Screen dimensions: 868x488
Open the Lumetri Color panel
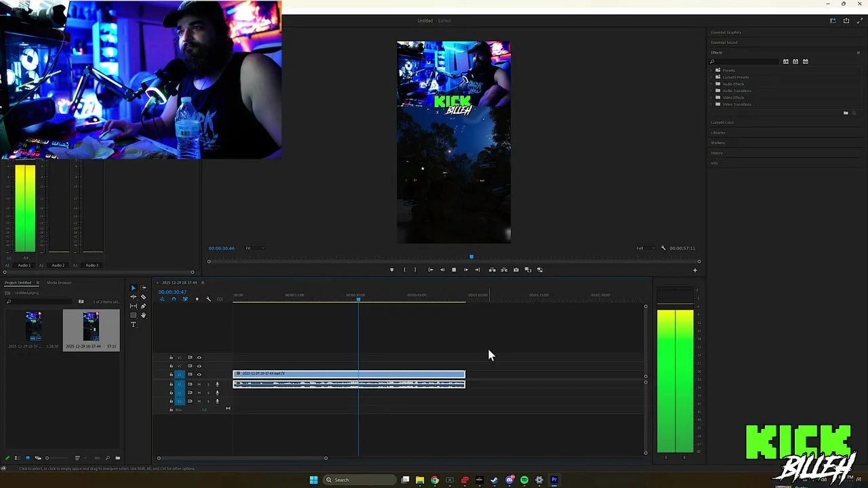[722, 123]
